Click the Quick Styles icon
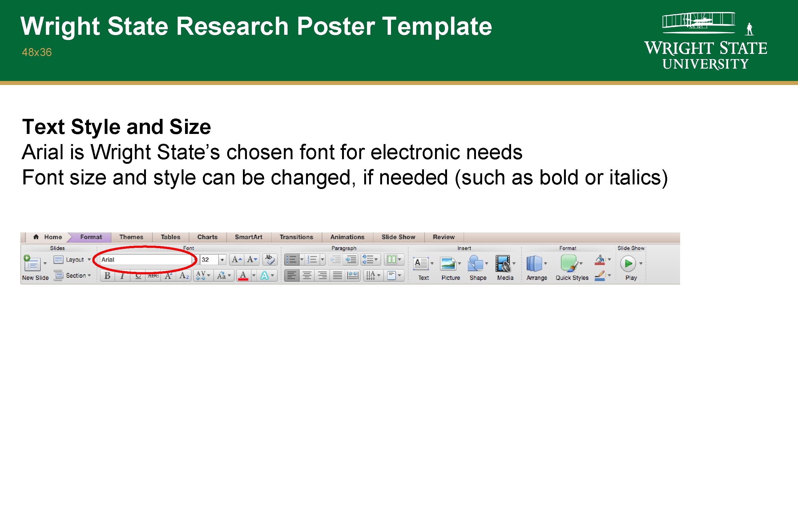This screenshot has height=532, width=798. click(569, 263)
